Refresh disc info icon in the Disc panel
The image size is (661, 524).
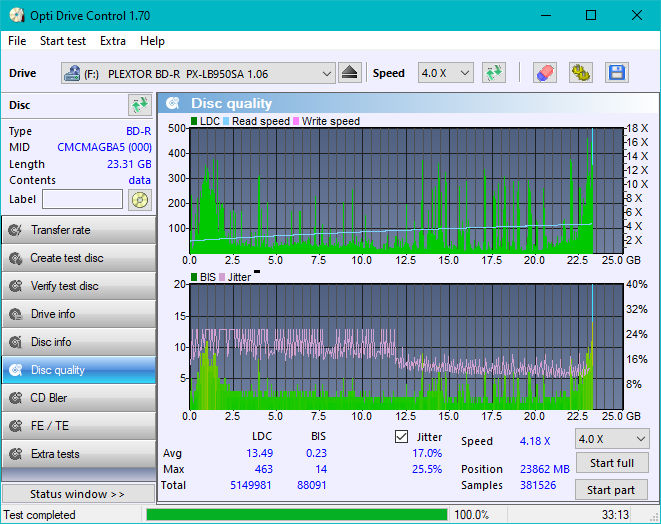(x=140, y=105)
